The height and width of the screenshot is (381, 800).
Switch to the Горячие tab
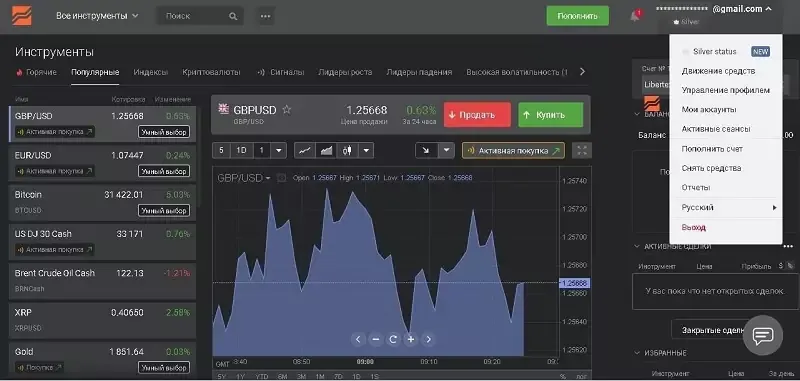point(37,72)
